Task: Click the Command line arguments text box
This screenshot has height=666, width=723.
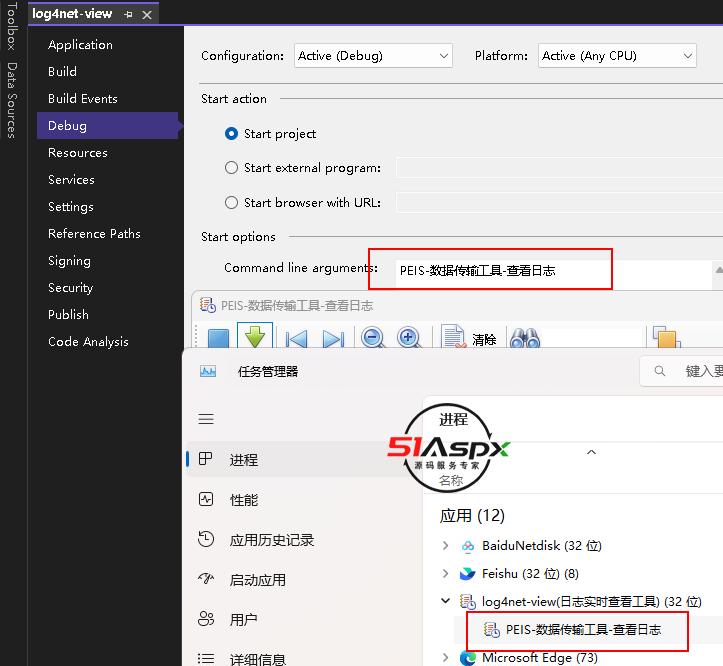Action: coord(552,274)
